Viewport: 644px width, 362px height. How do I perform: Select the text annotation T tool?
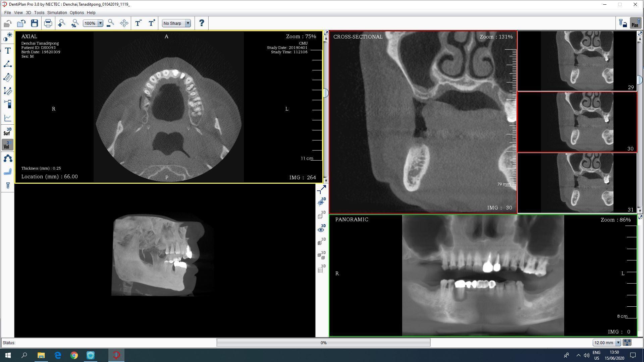pos(8,51)
